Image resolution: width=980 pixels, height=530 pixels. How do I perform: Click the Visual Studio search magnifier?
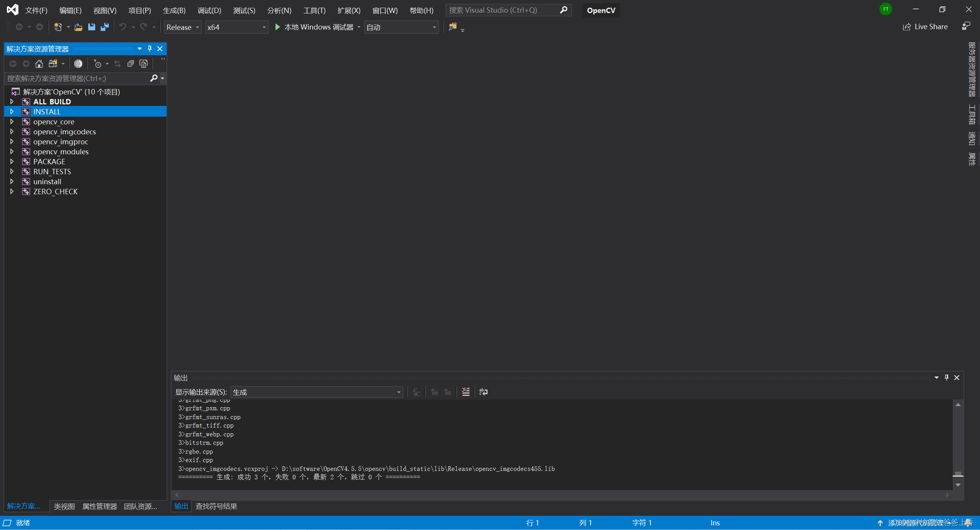[563, 10]
